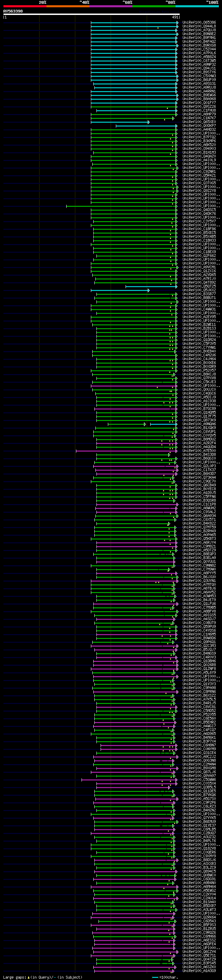Select label UniRef100_Q182V8
This screenshot has width=222, height=980.
(199, 848)
